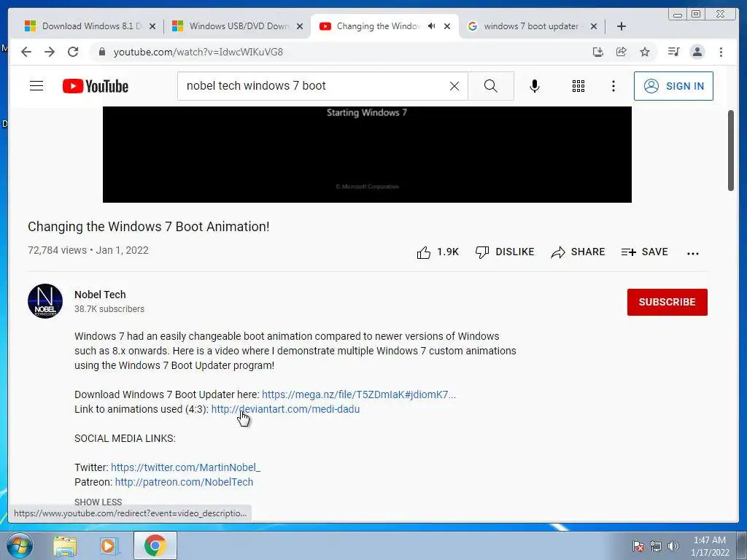Screen dimensions: 747x560
Task: Open the patreon.com/NobelTech link
Action: (184, 482)
